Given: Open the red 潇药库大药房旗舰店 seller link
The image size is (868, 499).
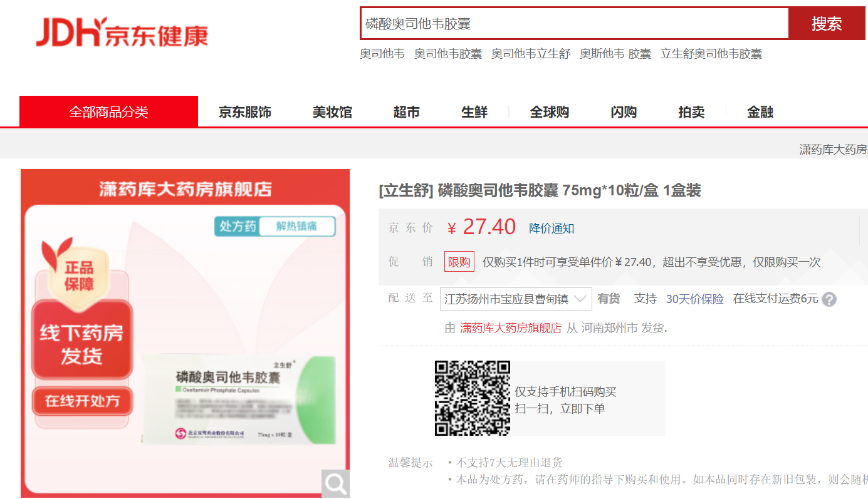Looking at the screenshot, I should coord(511,327).
